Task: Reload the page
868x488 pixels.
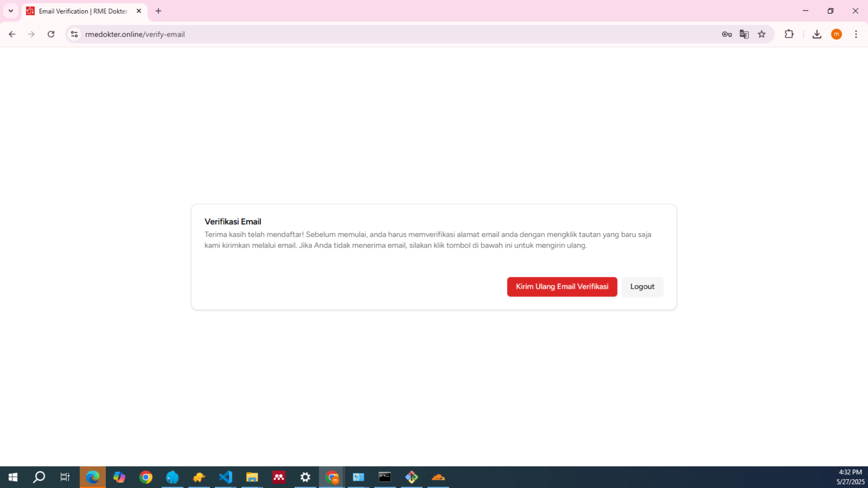Action: click(51, 34)
